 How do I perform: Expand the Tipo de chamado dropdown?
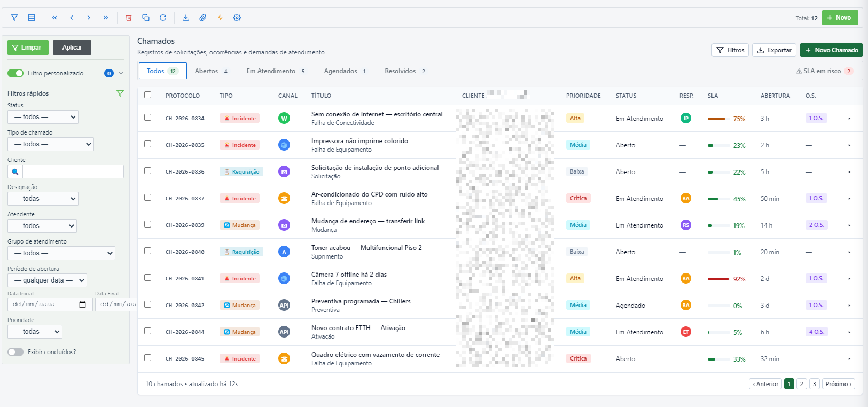[51, 144]
